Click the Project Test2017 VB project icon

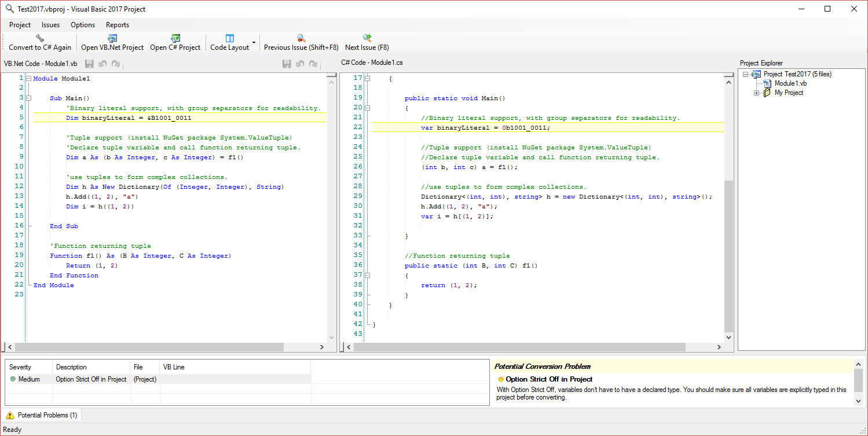coord(756,74)
